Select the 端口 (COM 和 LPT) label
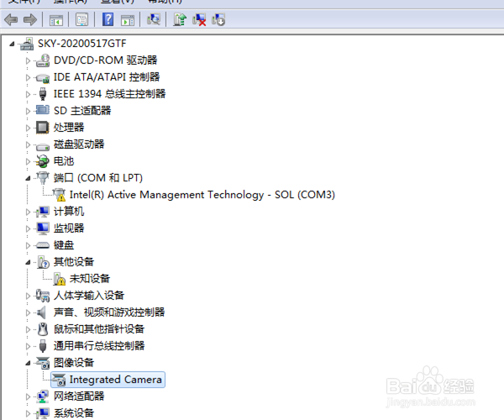The image size is (504, 420). [97, 178]
